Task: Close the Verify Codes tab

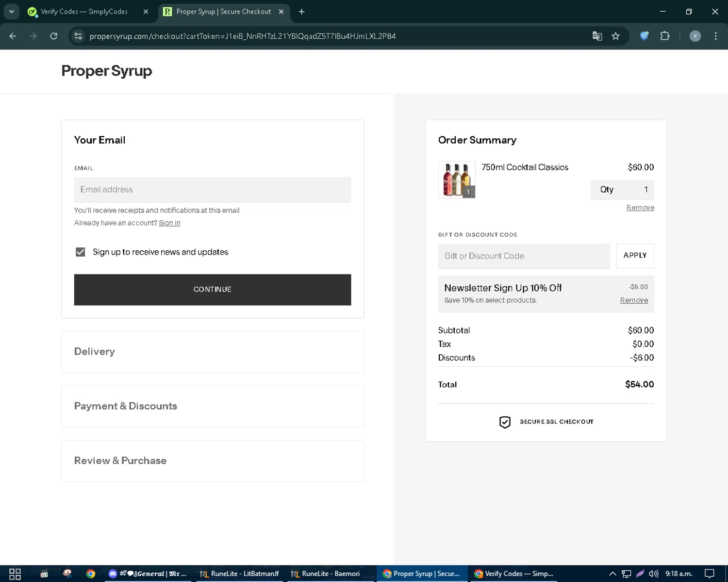Action: pyautogui.click(x=146, y=12)
